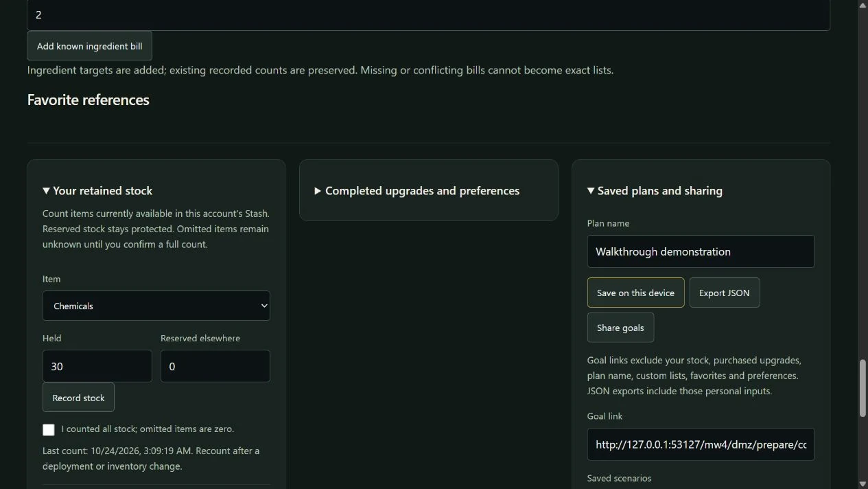Focus the Reserved elsewhere field
Image resolution: width=868 pixels, height=489 pixels.
pos(215,366)
